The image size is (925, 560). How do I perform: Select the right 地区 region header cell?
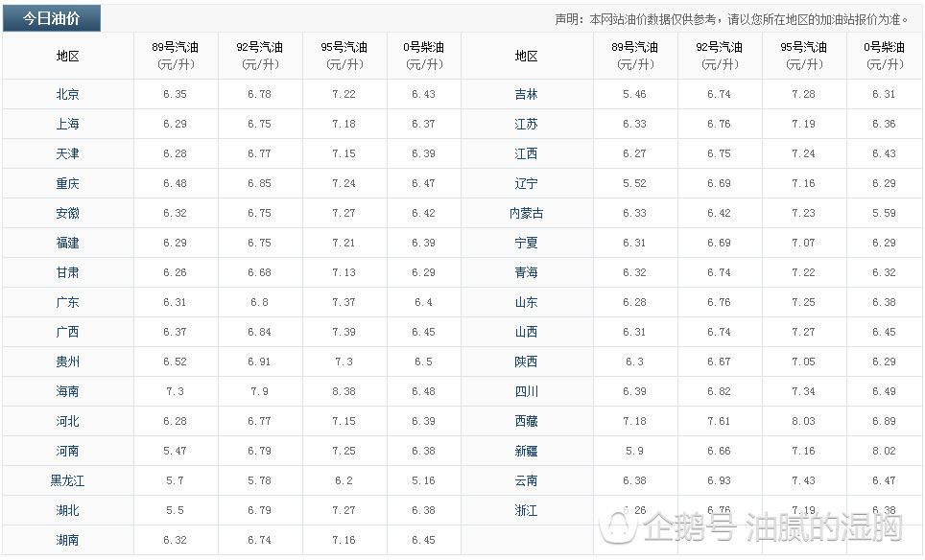click(527, 55)
